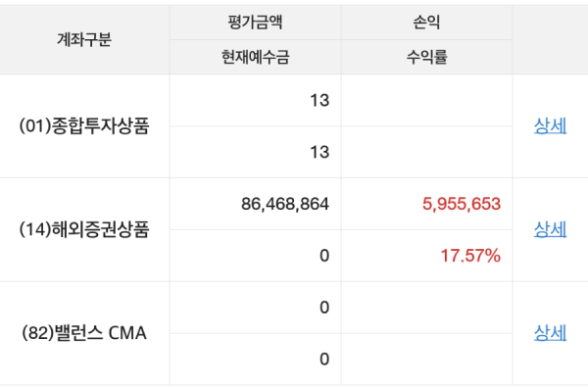Click the 현재예수금 column header
This screenshot has width=588, height=388.
pos(255,57)
